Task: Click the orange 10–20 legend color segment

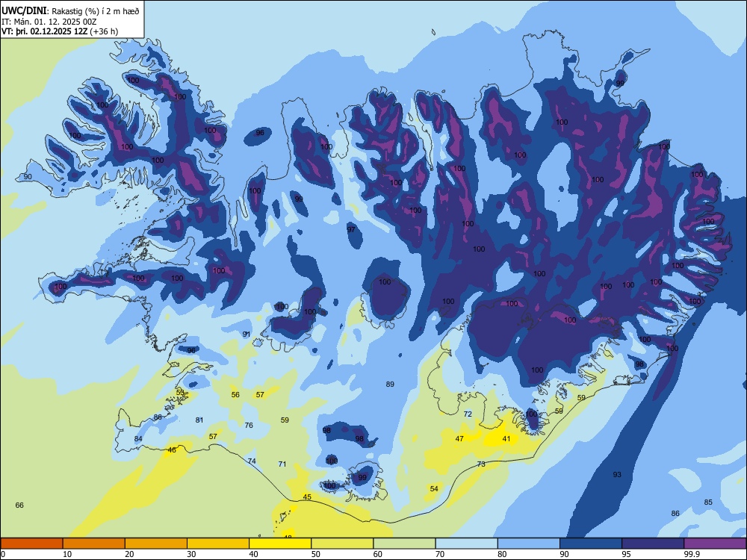Action: click(94, 544)
